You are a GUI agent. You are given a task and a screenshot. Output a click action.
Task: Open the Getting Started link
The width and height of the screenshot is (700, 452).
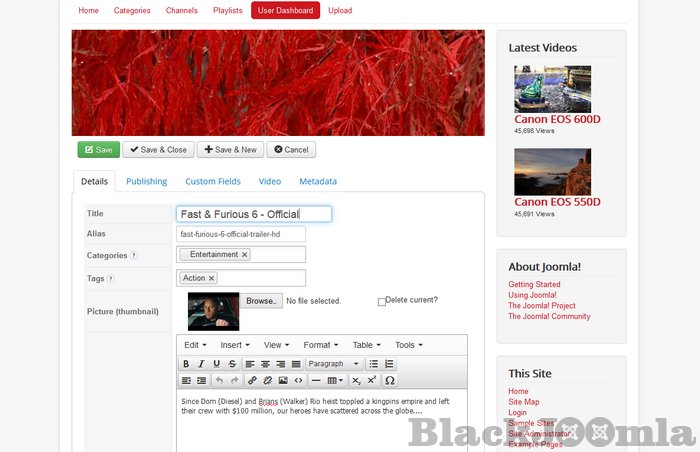(534, 285)
